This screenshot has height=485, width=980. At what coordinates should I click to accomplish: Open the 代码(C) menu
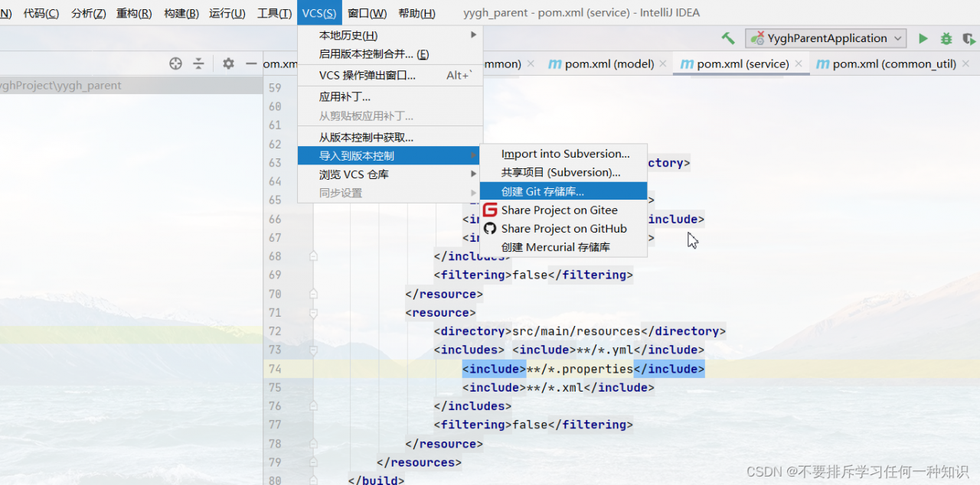tap(41, 13)
